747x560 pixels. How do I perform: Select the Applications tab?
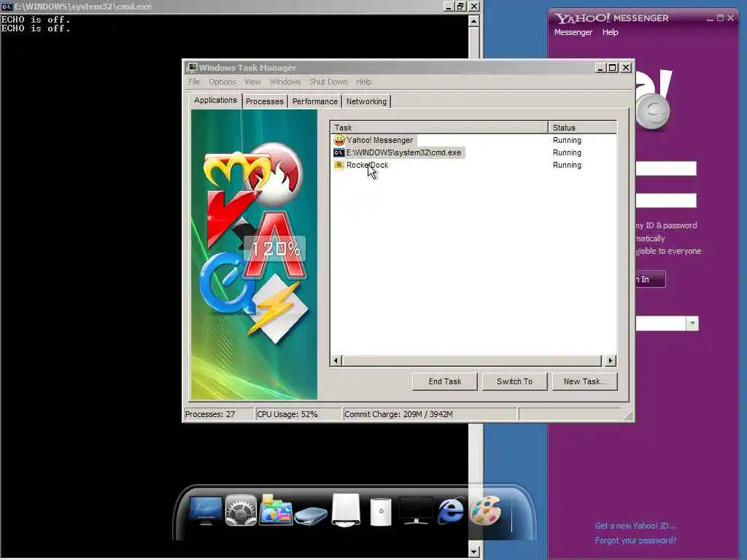pyautogui.click(x=215, y=100)
